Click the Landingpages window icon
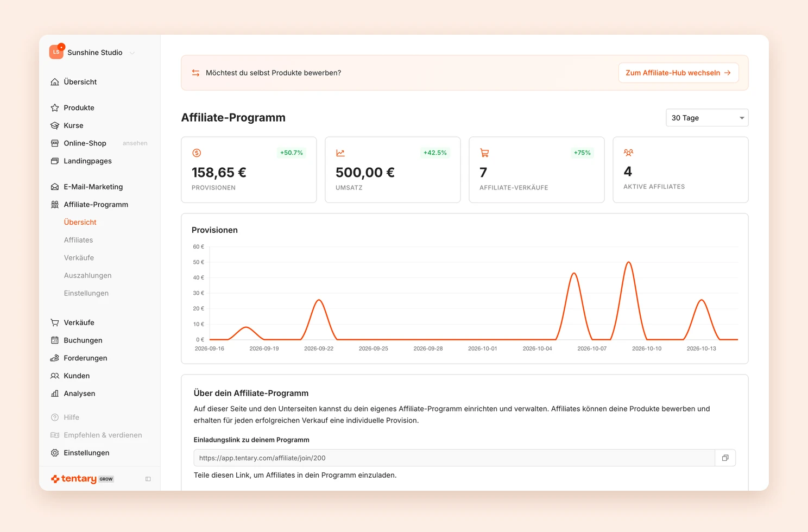 pyautogui.click(x=55, y=161)
